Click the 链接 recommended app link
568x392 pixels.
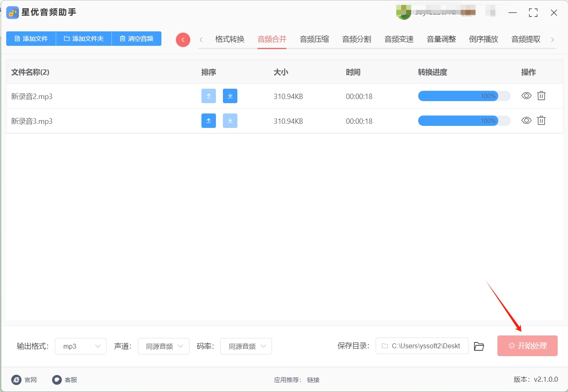(x=313, y=380)
